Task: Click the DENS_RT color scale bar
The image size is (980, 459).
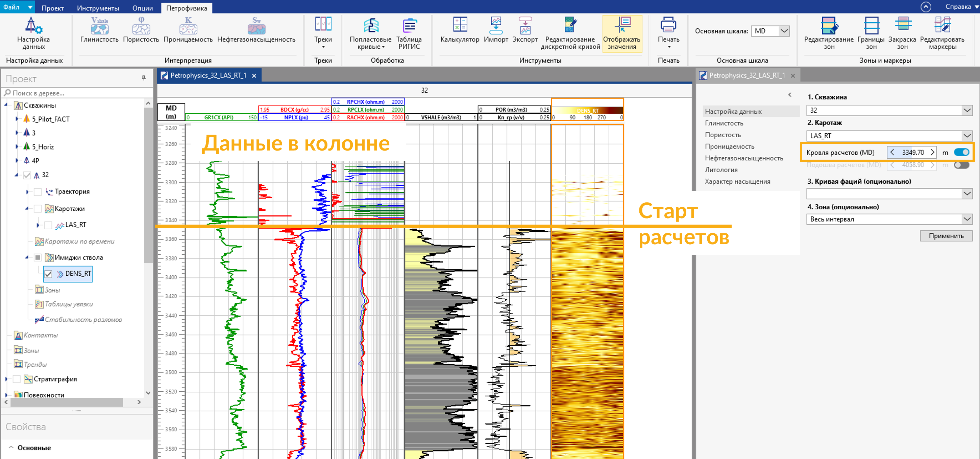Action: pyautogui.click(x=587, y=111)
